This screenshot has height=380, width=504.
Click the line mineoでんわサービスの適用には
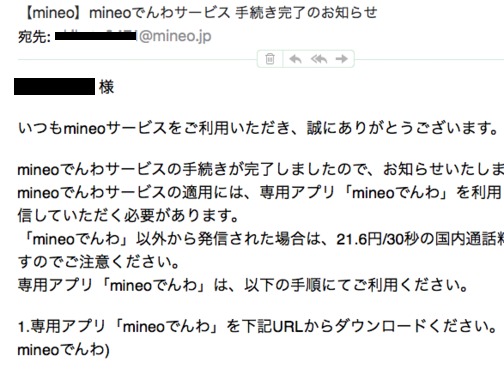coord(261,192)
